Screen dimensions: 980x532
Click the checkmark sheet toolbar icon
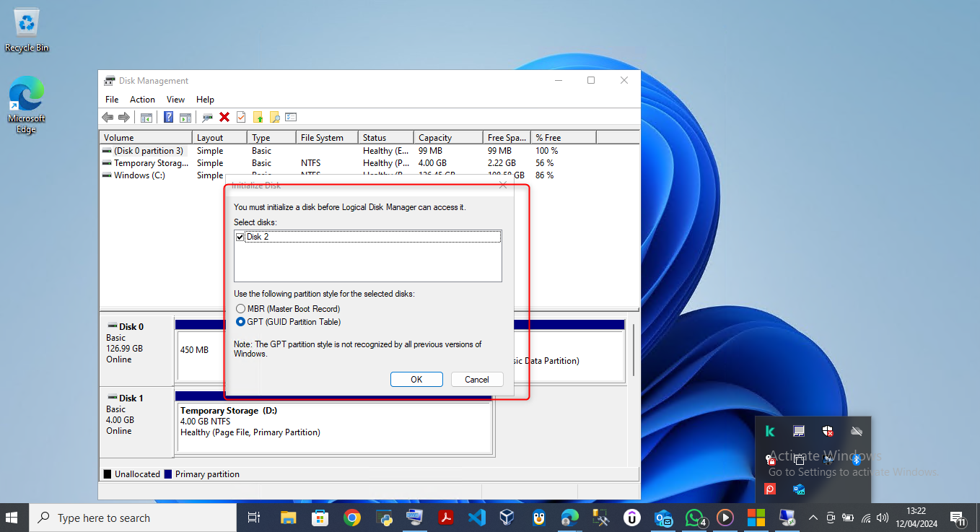coord(241,117)
